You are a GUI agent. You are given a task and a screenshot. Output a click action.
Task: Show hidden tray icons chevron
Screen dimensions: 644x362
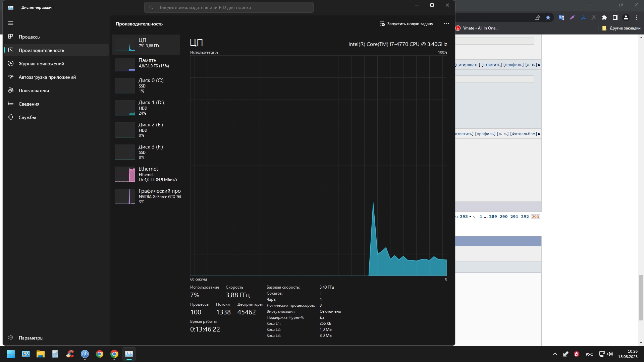point(555,354)
